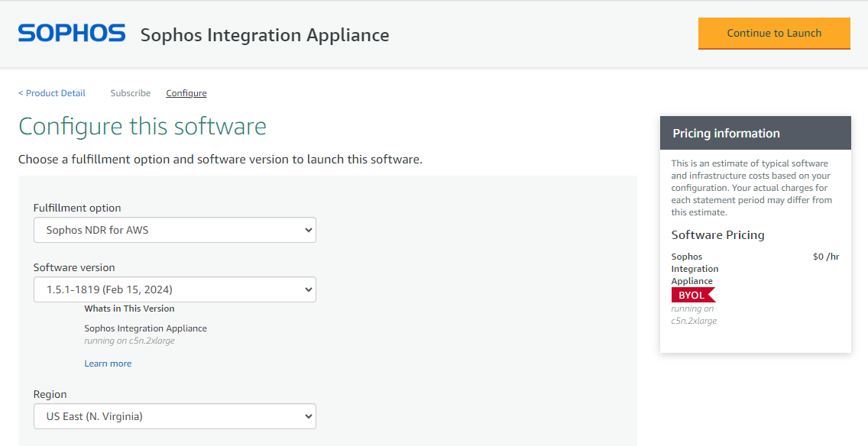Go back via Product Detail link
Screen dimensions: 868x446
coord(52,93)
